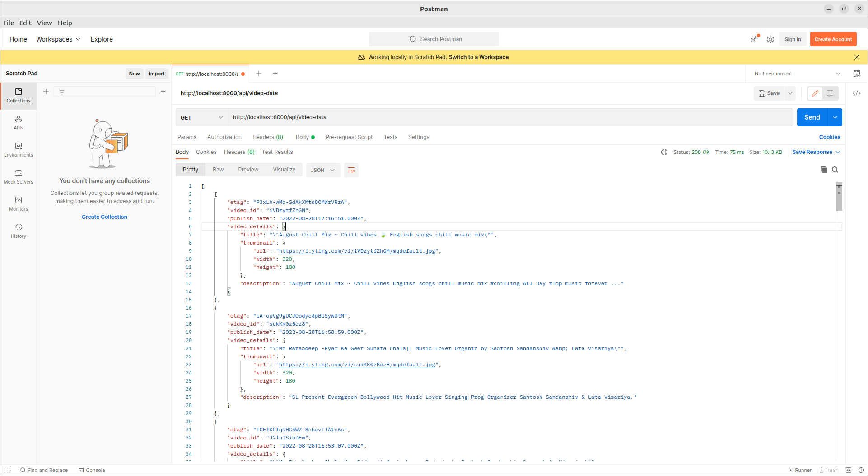Image resolution: width=868 pixels, height=476 pixels.
Task: Select Pretty response view
Action: [x=191, y=170]
